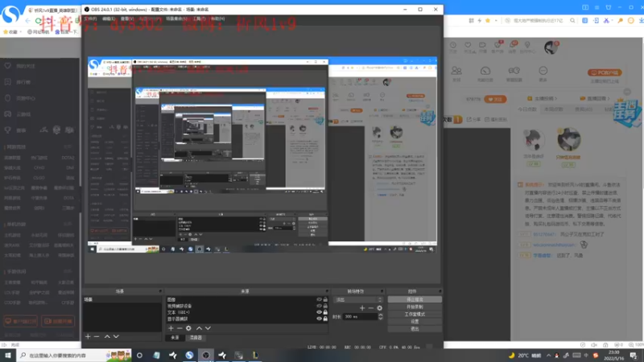Add a scene transition with the plus icon
The image size is (644, 362).
coord(361,308)
